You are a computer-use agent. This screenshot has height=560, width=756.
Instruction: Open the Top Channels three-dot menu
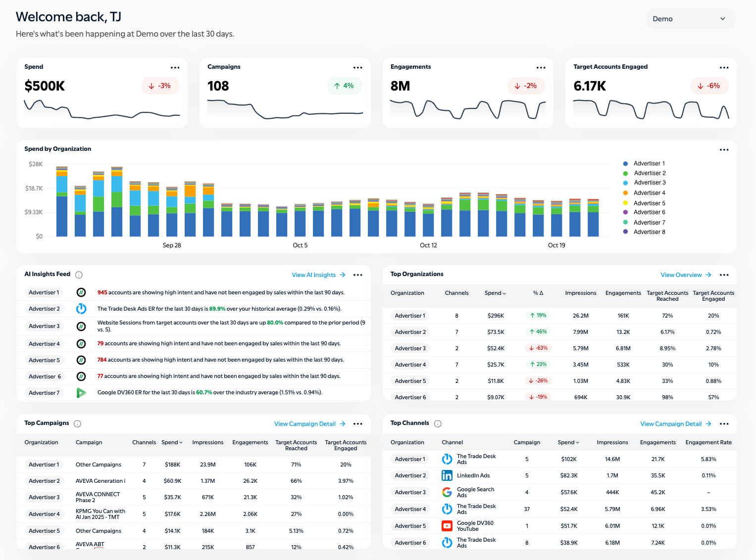click(x=724, y=424)
